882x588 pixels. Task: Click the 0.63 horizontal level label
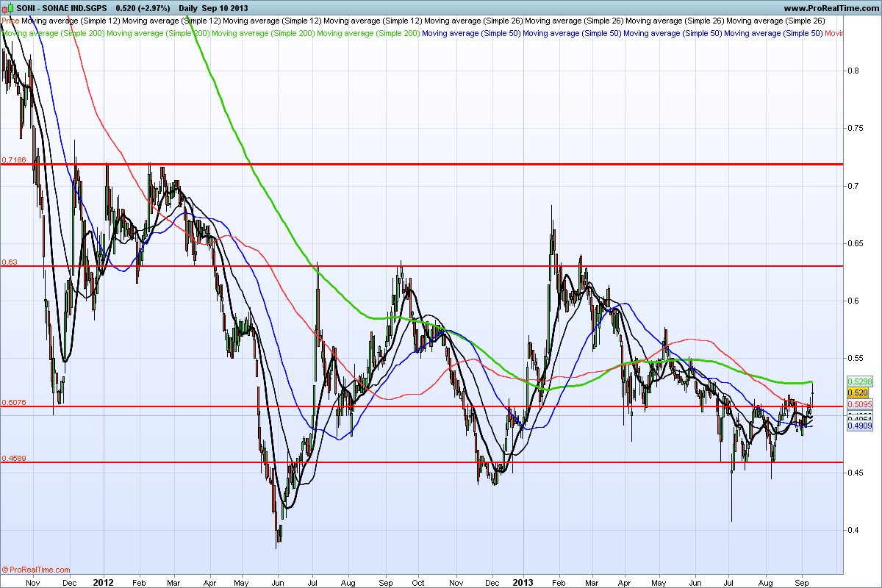pyautogui.click(x=10, y=262)
